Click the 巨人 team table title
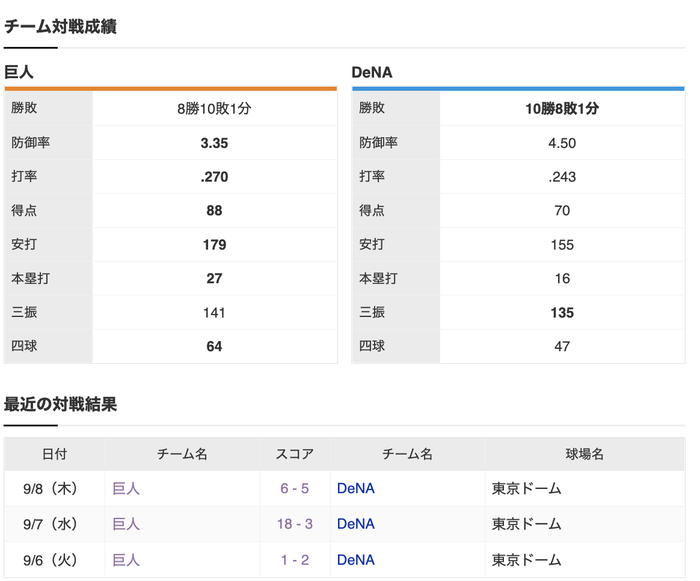This screenshot has height=581, width=700. click(19, 72)
